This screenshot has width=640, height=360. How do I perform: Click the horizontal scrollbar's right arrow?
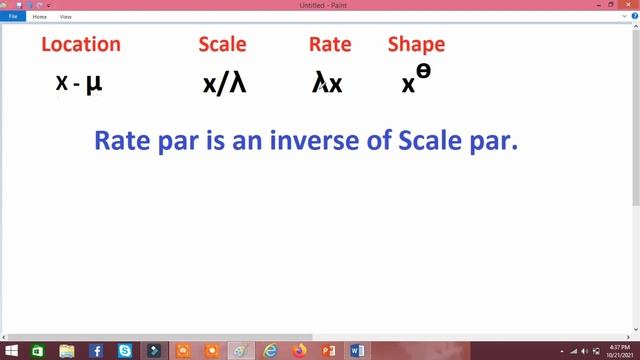[629, 337]
